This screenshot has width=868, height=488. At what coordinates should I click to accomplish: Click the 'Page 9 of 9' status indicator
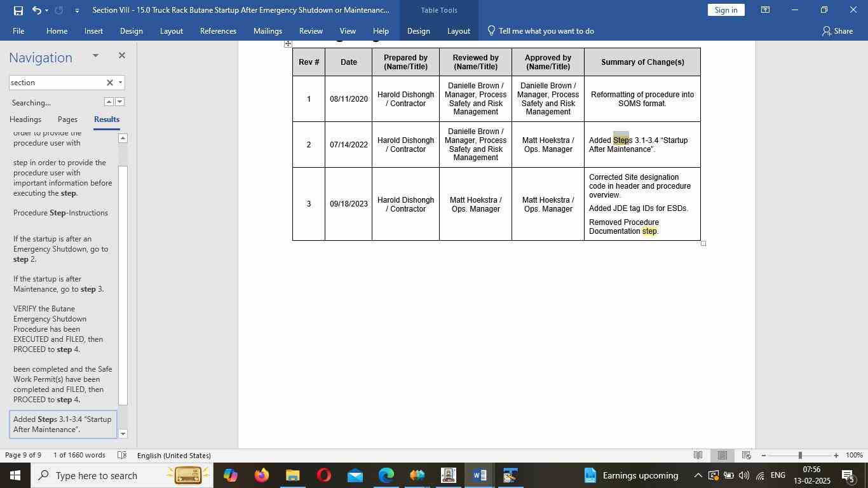[x=24, y=456]
